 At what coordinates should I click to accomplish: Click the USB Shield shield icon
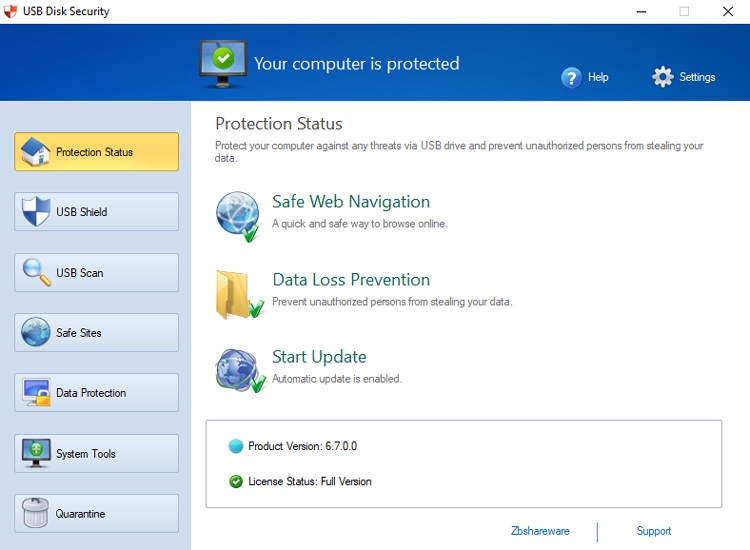pos(36,211)
